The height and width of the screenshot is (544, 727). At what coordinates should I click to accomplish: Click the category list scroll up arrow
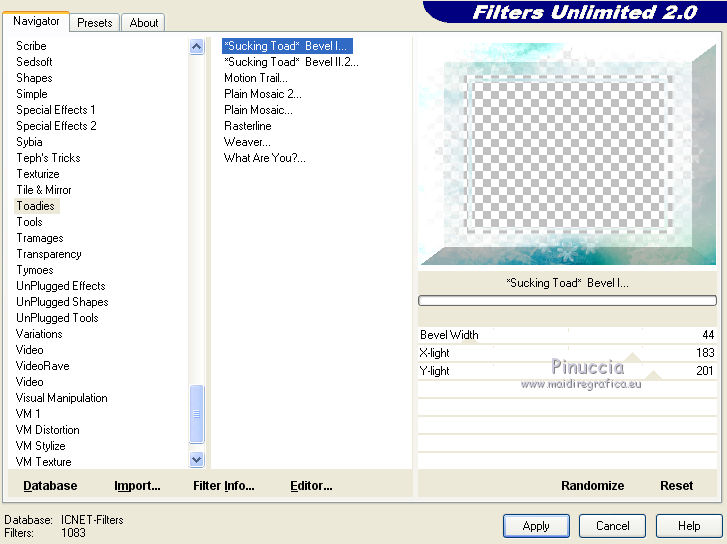197,46
